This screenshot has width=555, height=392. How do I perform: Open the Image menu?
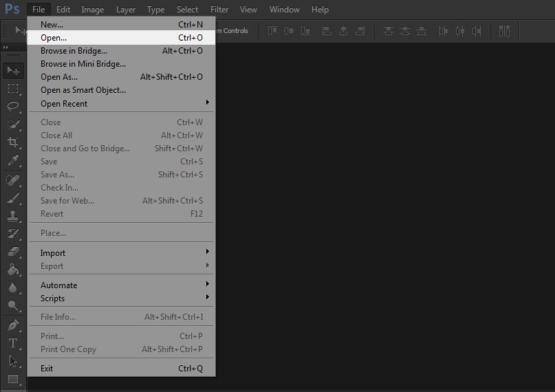click(93, 10)
